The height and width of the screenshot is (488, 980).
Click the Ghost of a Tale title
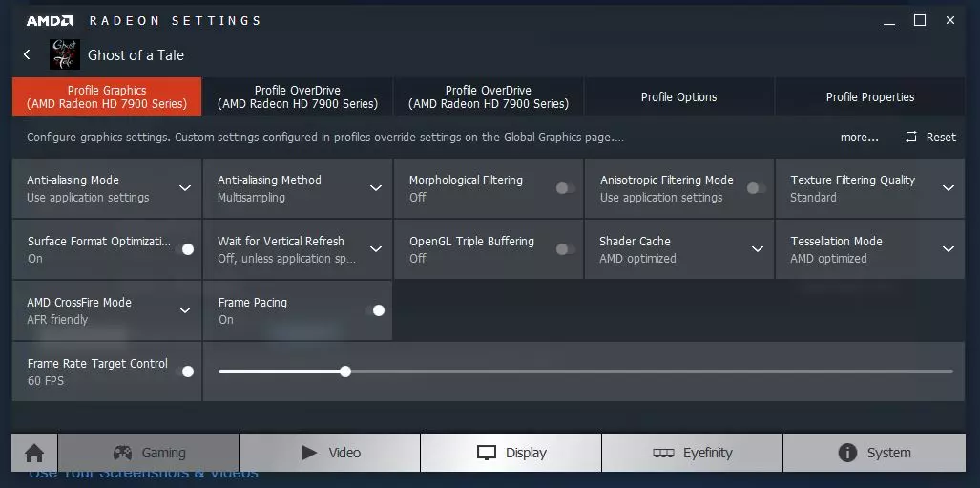pyautogui.click(x=136, y=55)
